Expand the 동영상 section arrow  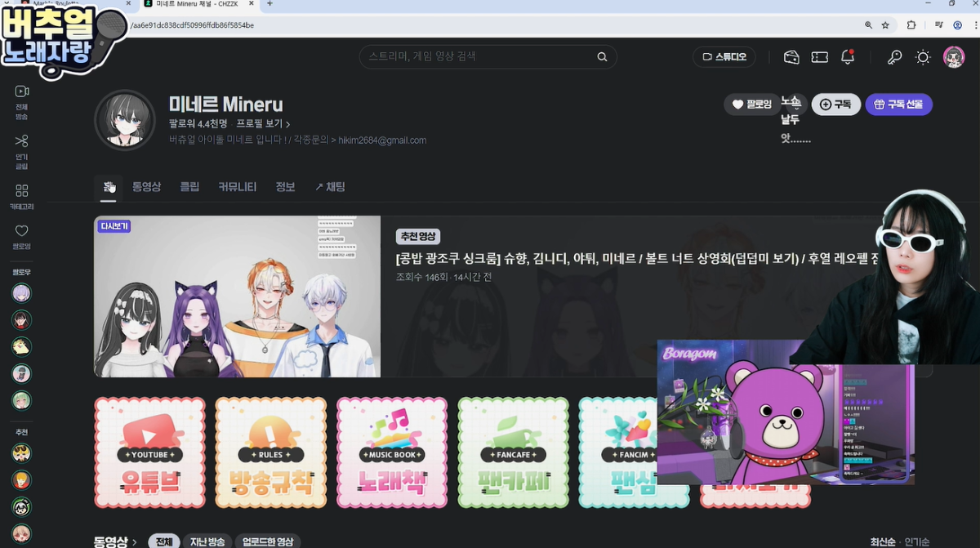coord(135,541)
